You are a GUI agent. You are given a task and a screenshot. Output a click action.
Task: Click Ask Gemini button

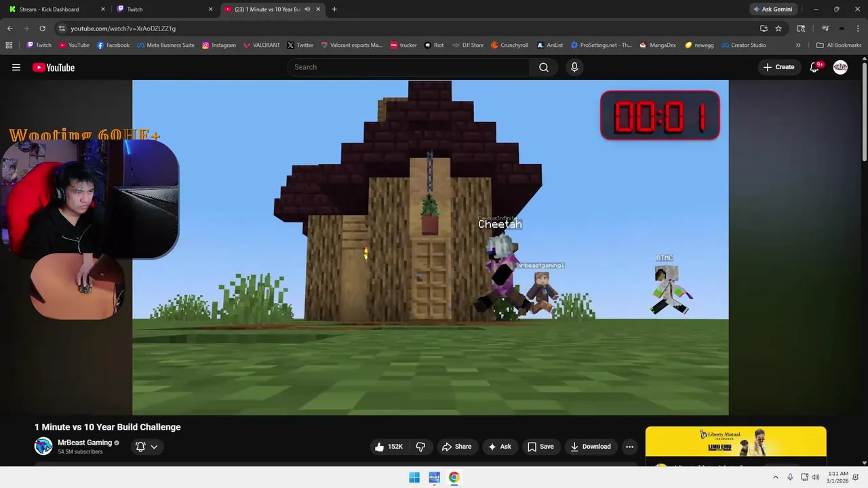pos(772,9)
